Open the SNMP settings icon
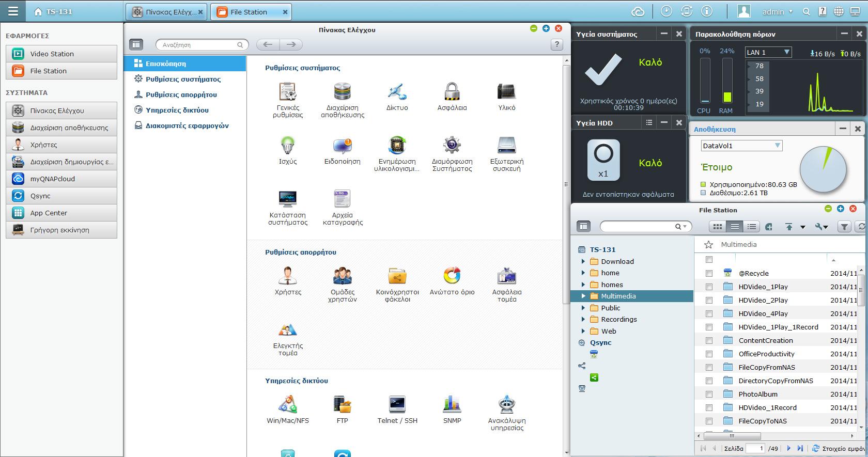The image size is (868, 457). point(452,404)
